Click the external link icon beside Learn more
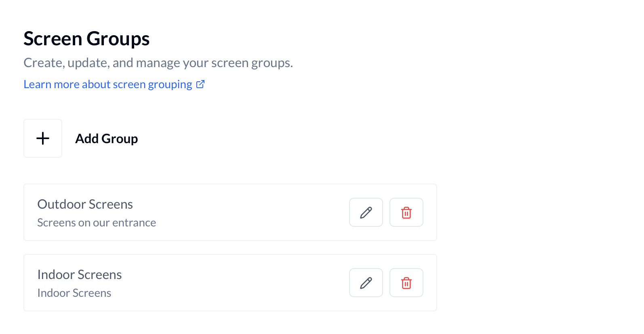Image resolution: width=644 pixels, height=334 pixels. [200, 84]
